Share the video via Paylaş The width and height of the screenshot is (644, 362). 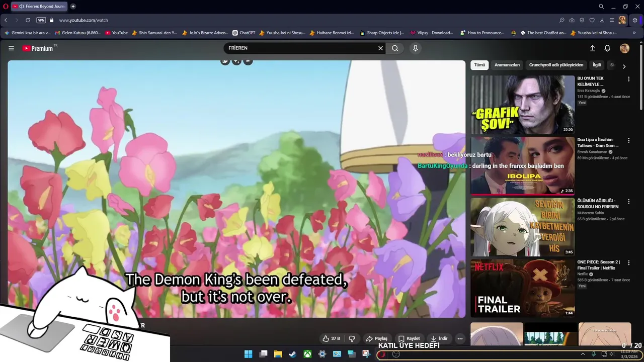[376, 338]
